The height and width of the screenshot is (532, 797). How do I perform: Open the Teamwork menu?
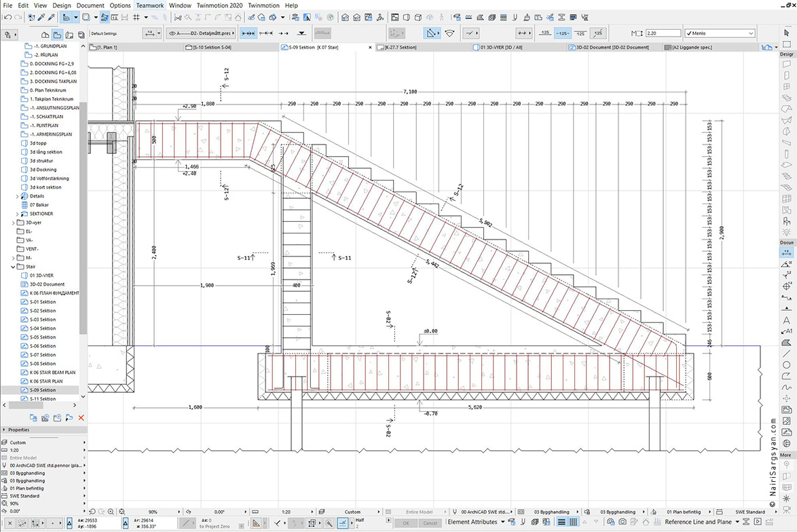[x=150, y=5]
